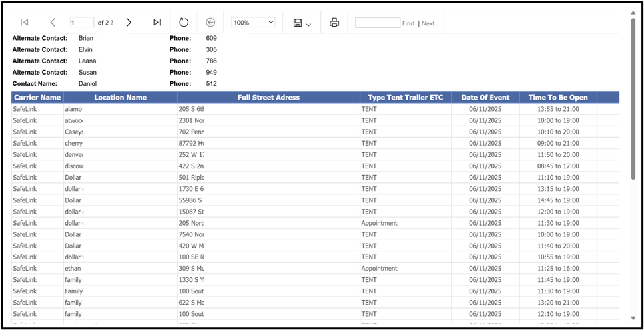
Task: Refresh the report
Action: point(184,23)
